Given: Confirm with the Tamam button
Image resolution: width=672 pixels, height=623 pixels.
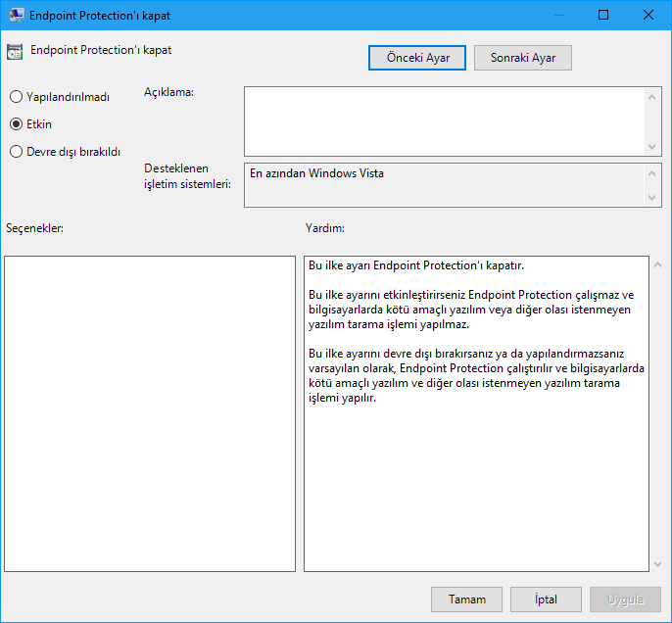Looking at the screenshot, I should coord(466,599).
